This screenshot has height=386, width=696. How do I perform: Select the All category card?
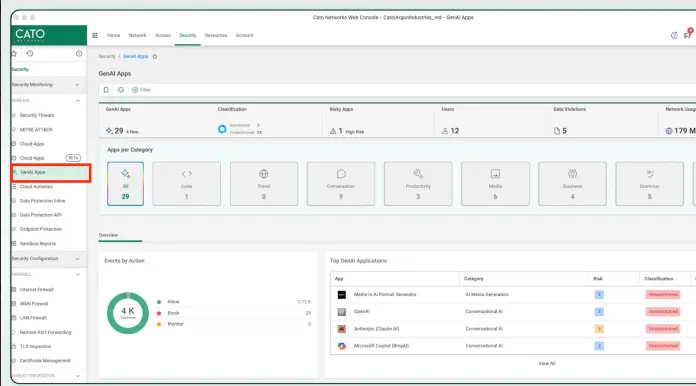[126, 184]
